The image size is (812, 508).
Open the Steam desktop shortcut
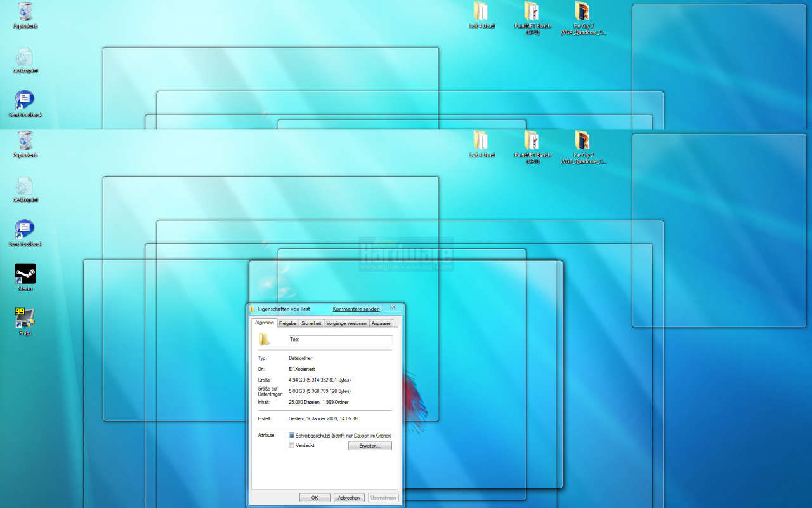[25, 277]
